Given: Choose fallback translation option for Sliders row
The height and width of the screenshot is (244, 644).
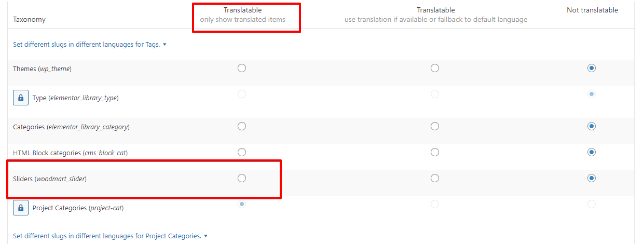Looking at the screenshot, I should tap(435, 178).
